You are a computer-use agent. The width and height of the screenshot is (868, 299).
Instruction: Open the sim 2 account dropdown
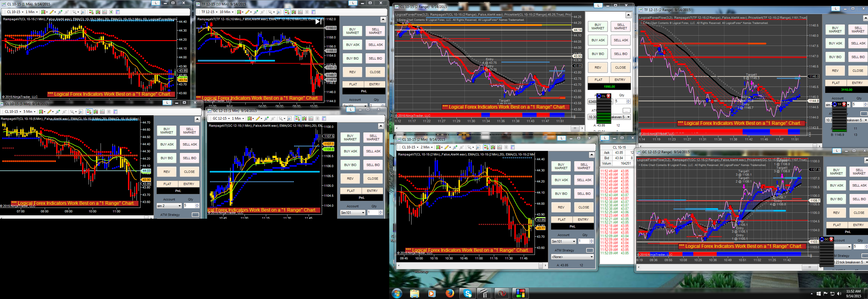pos(169,206)
